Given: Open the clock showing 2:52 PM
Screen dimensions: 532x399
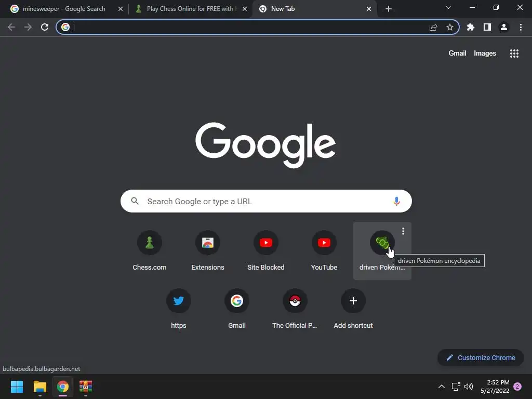Looking at the screenshot, I should coord(495,387).
